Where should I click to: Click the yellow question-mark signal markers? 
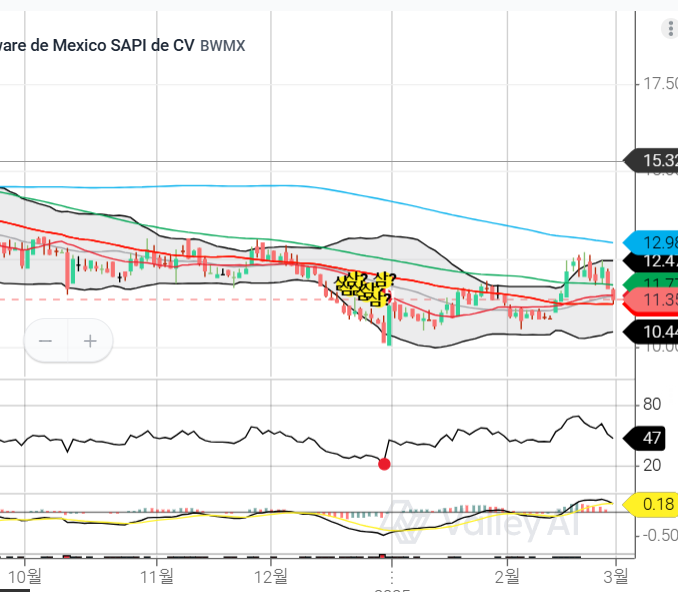click(364, 288)
